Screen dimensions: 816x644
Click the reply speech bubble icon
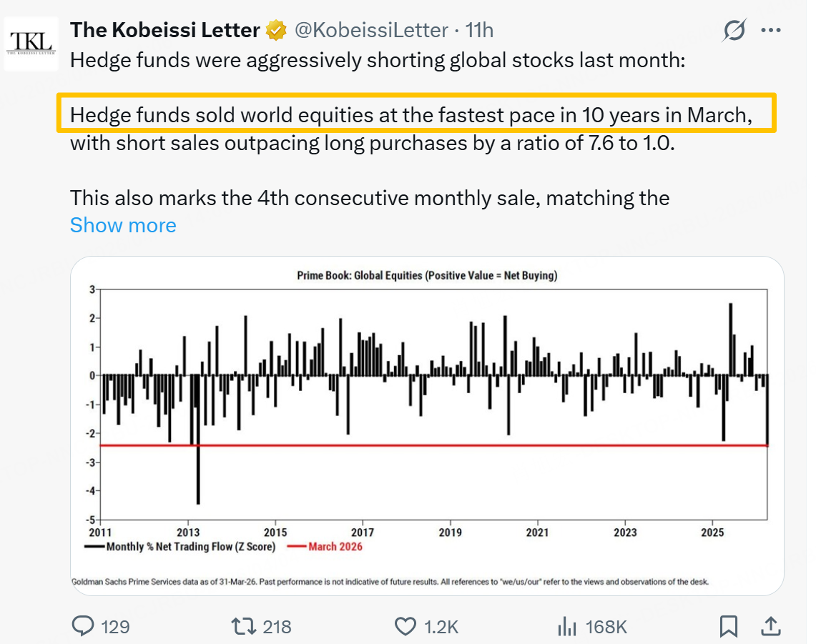[83, 627]
